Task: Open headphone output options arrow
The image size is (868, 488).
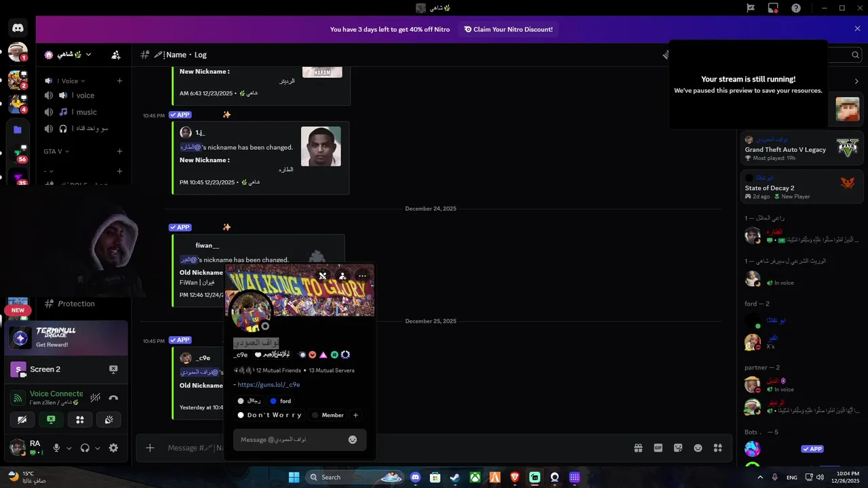Action: pyautogui.click(x=97, y=448)
